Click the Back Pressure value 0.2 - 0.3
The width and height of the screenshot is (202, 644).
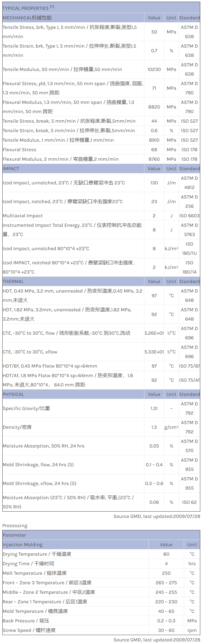pos(166,621)
